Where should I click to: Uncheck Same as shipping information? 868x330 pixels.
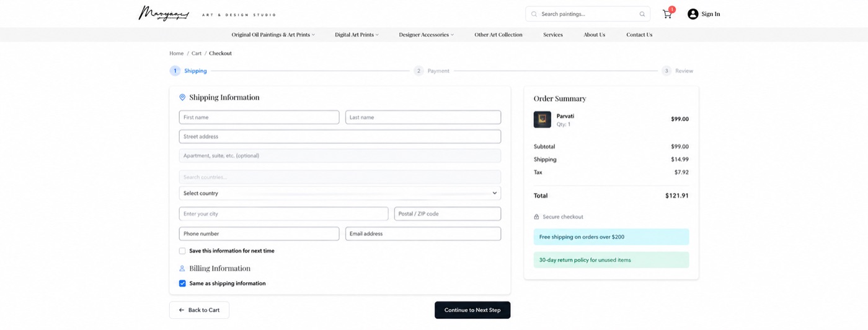[182, 284]
